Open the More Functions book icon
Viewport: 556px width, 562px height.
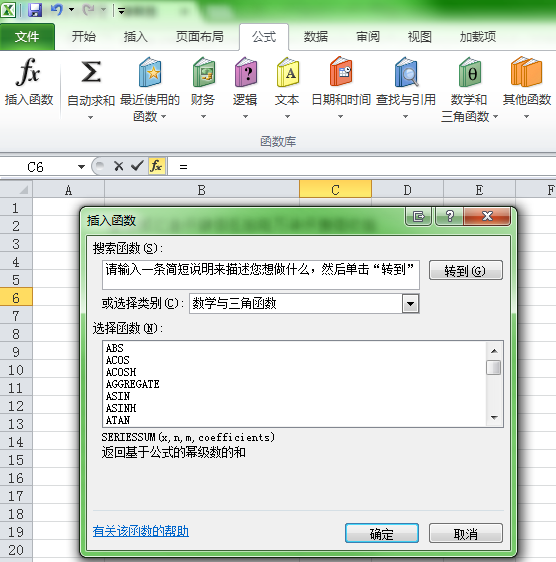(x=526, y=71)
